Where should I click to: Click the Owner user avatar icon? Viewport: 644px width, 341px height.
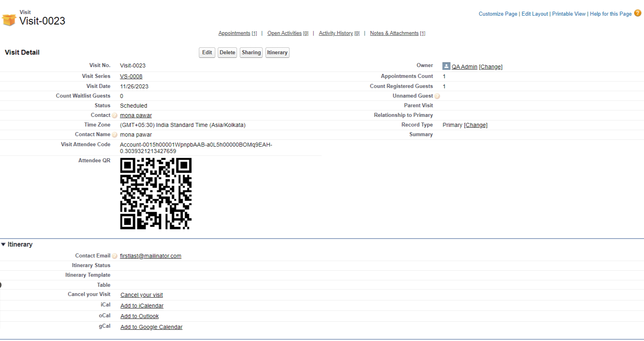point(446,66)
